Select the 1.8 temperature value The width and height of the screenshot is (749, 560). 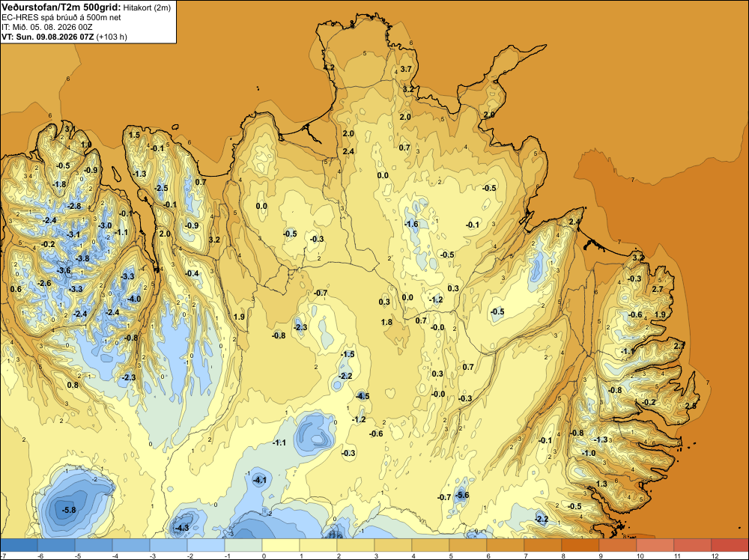(387, 322)
